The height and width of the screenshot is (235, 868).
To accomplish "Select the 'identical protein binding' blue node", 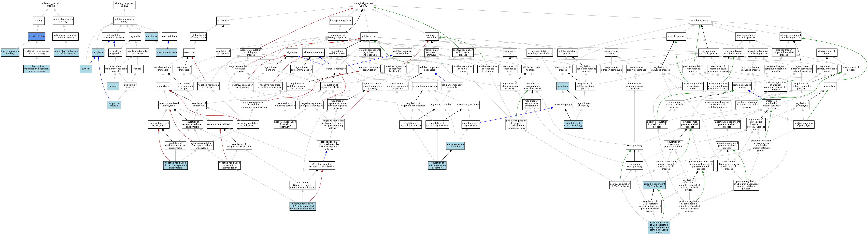I will 10,52.
